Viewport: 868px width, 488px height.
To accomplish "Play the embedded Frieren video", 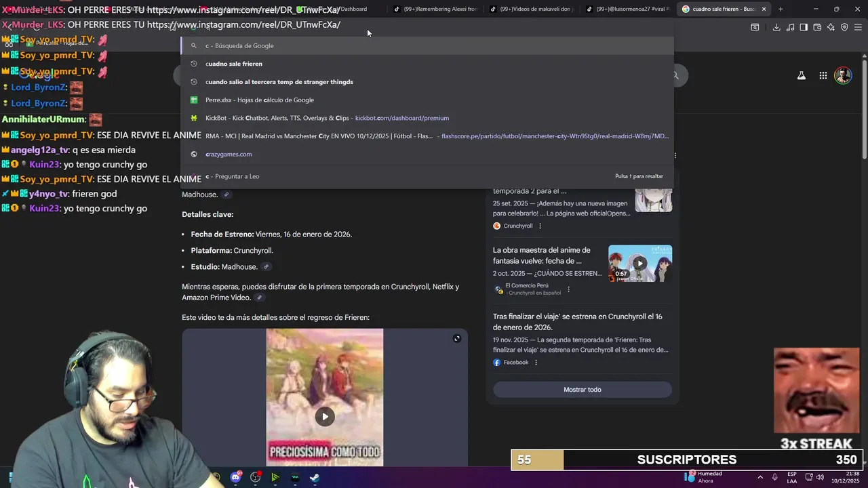I will tap(325, 417).
